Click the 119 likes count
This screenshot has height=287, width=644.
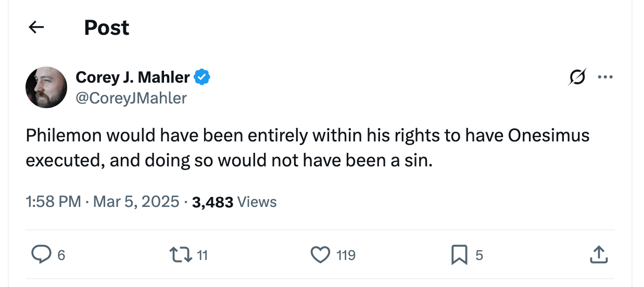pos(346,255)
